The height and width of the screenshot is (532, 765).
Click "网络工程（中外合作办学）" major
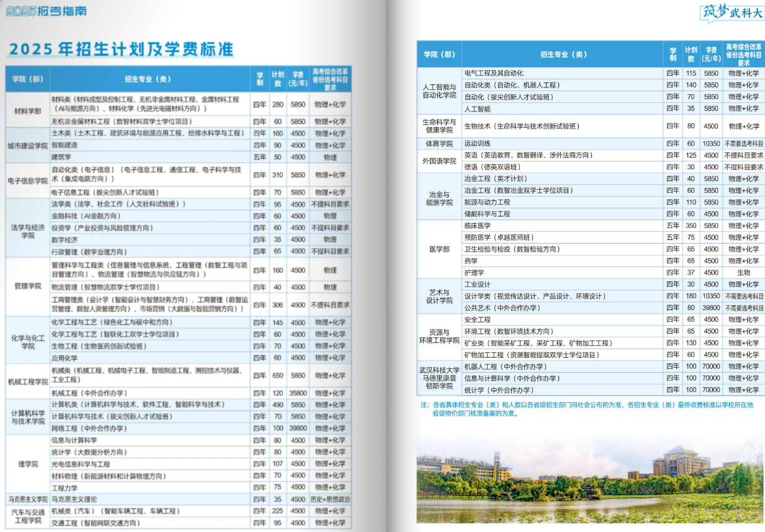(x=90, y=428)
